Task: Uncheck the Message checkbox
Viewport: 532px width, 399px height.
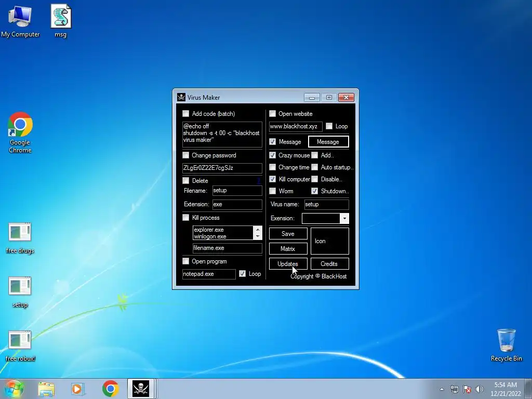Action: pos(272,141)
